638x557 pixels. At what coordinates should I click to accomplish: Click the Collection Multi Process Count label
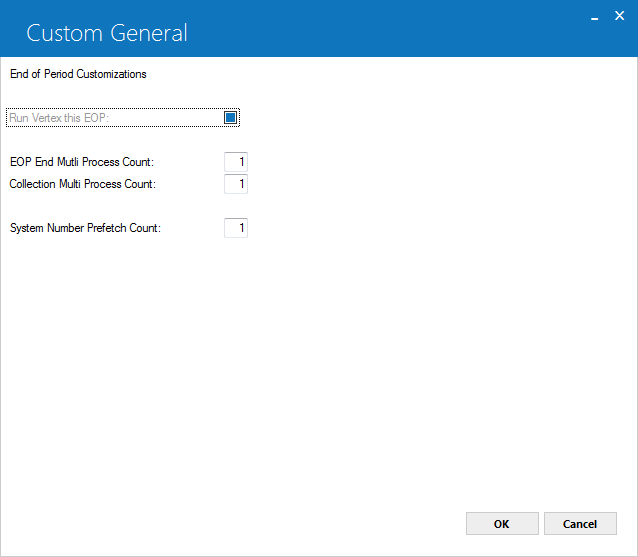tap(83, 184)
